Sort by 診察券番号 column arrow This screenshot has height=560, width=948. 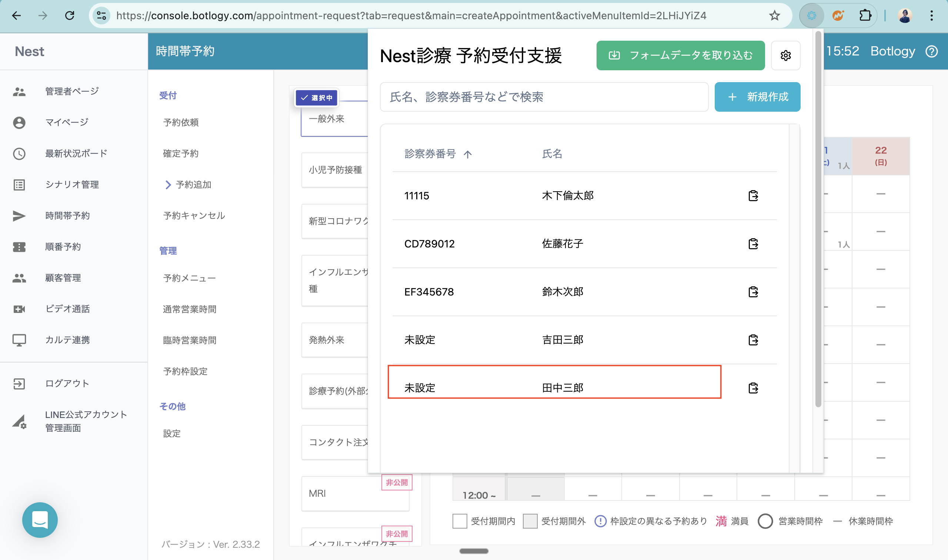(468, 154)
